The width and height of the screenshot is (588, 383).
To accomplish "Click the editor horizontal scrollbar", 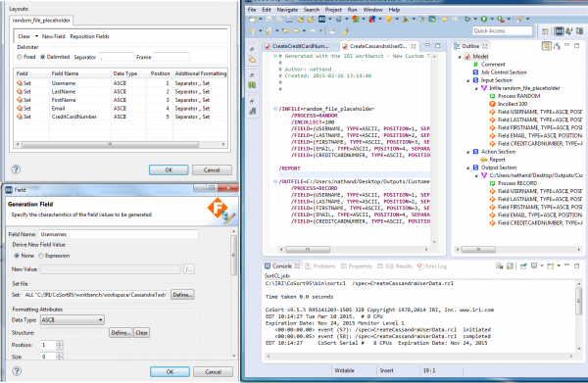I will 308,249.
